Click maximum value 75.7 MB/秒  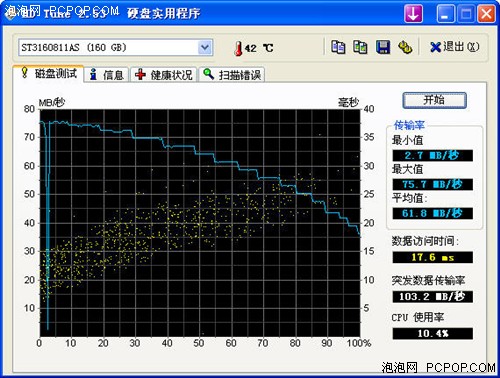433,184
